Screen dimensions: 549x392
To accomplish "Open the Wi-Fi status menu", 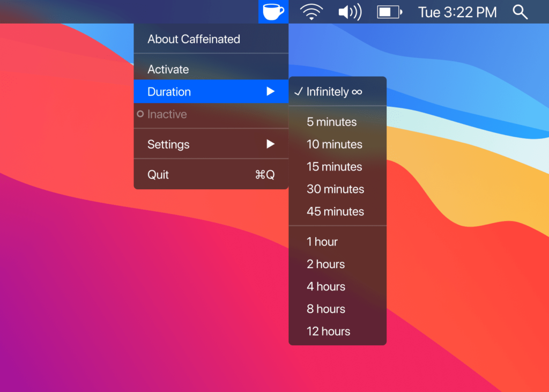I will point(311,11).
